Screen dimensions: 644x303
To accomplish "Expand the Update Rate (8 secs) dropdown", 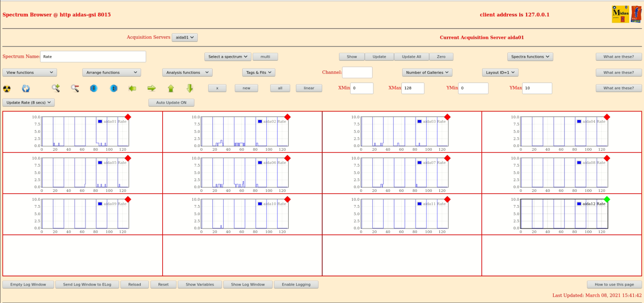I will tap(29, 103).
